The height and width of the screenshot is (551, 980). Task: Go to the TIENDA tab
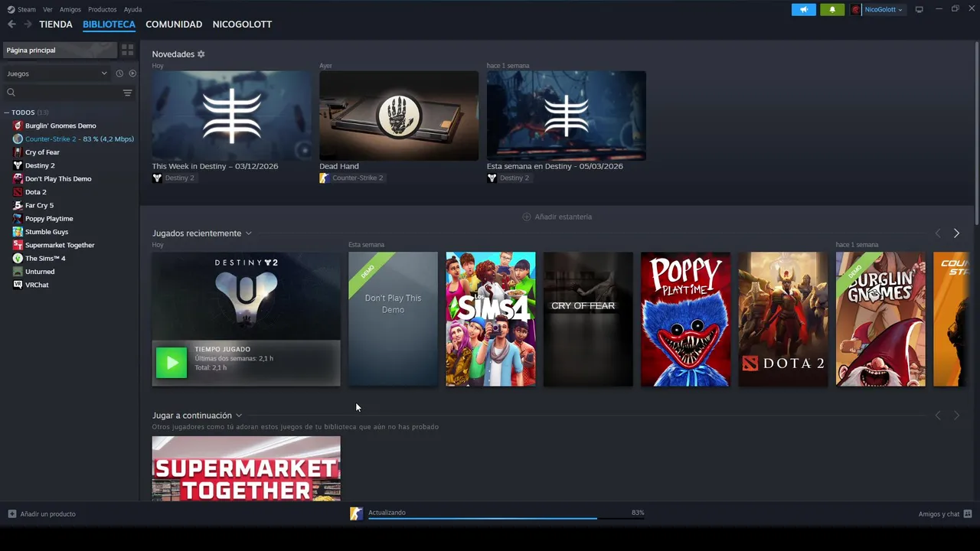56,24
